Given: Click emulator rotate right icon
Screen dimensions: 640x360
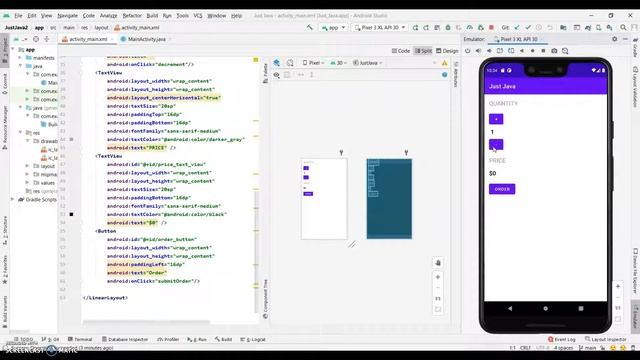Looking at the screenshot, I should point(511,51).
